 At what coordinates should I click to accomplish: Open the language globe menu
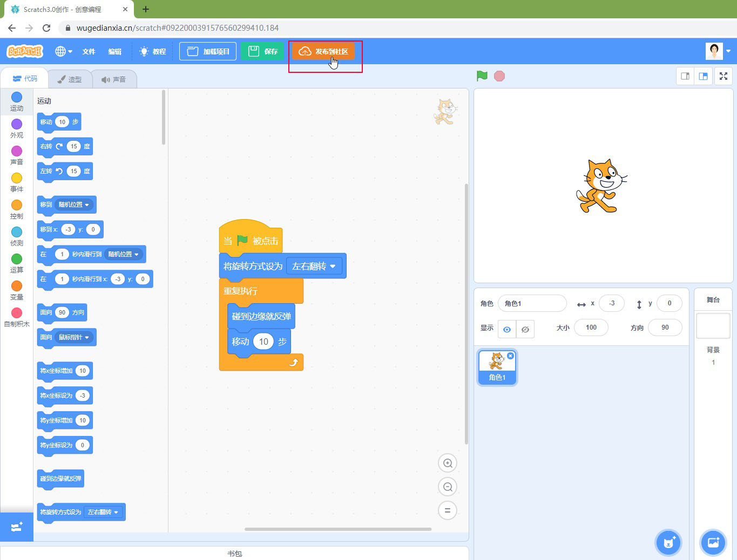coord(63,51)
